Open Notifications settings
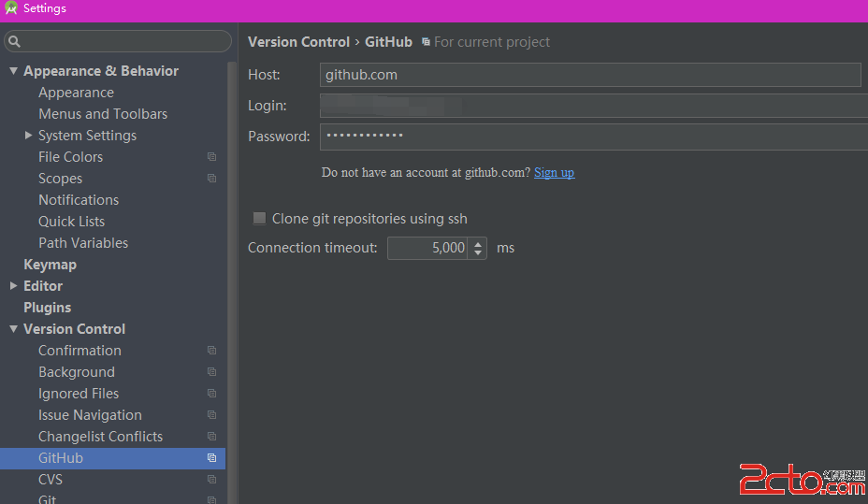The image size is (868, 504). [x=79, y=200]
